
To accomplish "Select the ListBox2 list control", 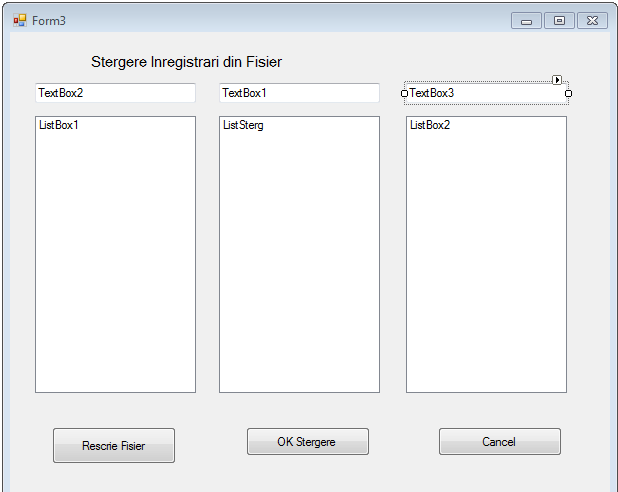I will point(486,254).
